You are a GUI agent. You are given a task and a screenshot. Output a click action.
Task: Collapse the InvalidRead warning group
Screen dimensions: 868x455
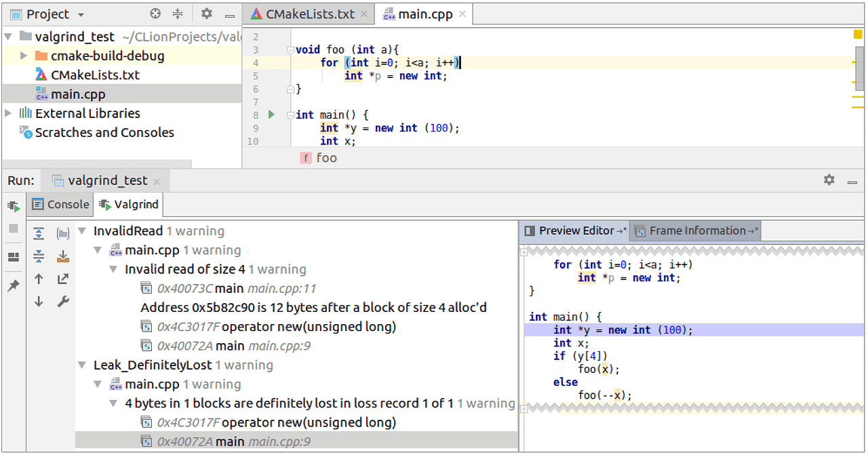pyautogui.click(x=81, y=231)
